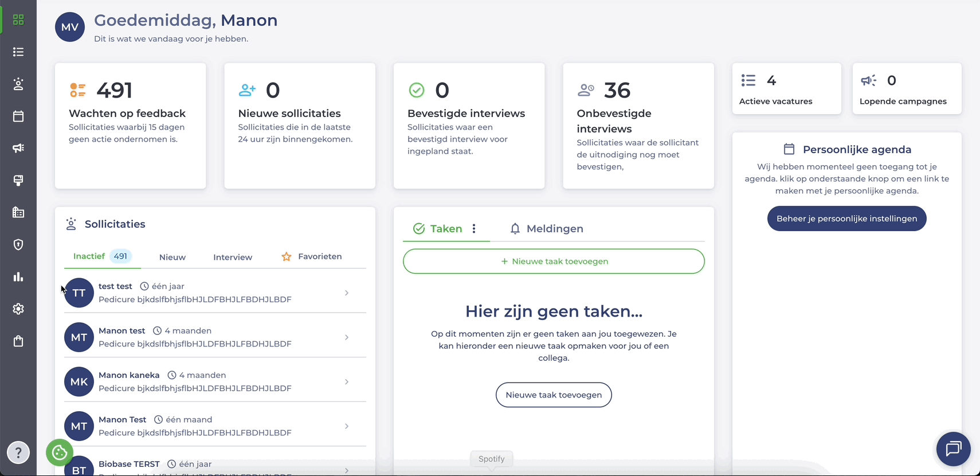Open the Actieve vacatures card
980x476 pixels.
pyautogui.click(x=786, y=89)
